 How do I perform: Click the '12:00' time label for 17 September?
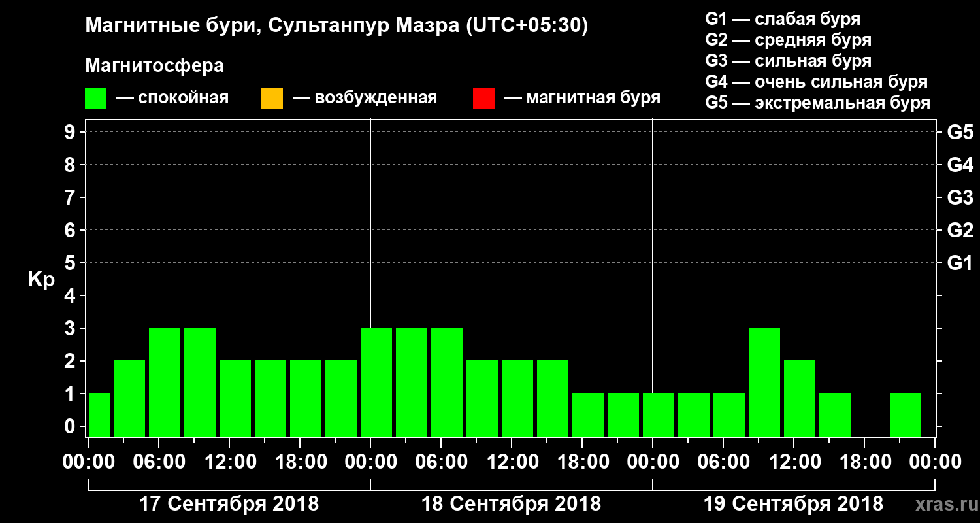229,462
